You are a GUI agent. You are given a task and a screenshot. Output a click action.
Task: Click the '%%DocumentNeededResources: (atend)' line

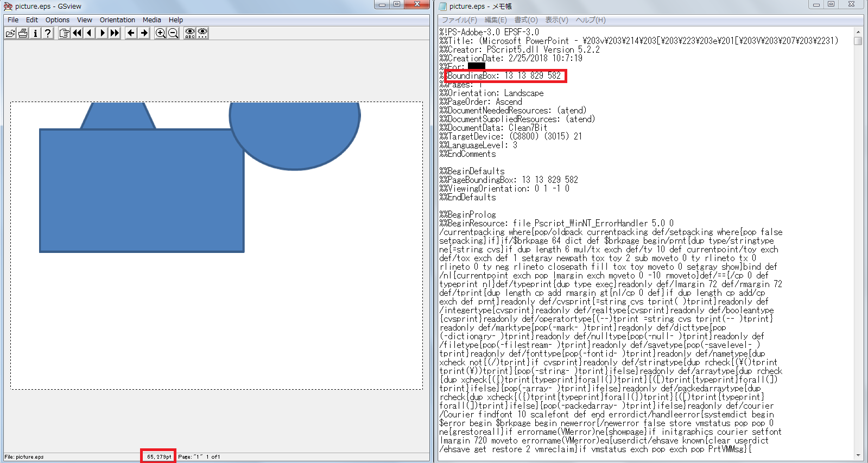513,110
